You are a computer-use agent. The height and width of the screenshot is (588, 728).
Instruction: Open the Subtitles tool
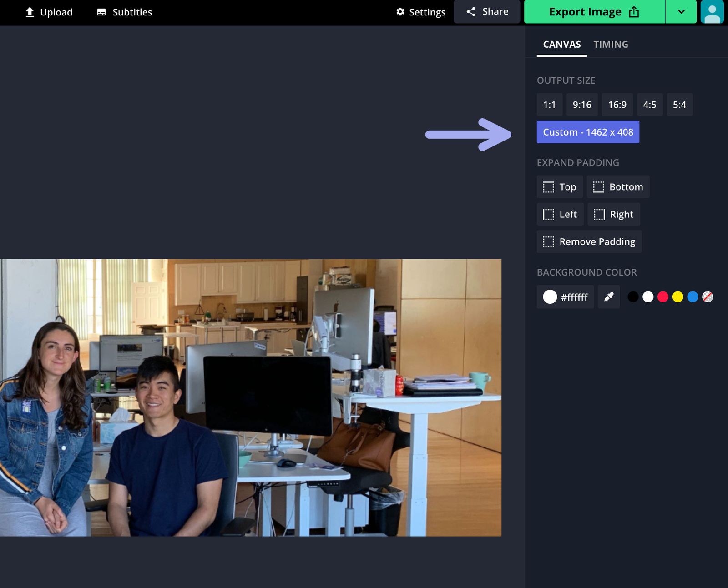[x=124, y=12]
